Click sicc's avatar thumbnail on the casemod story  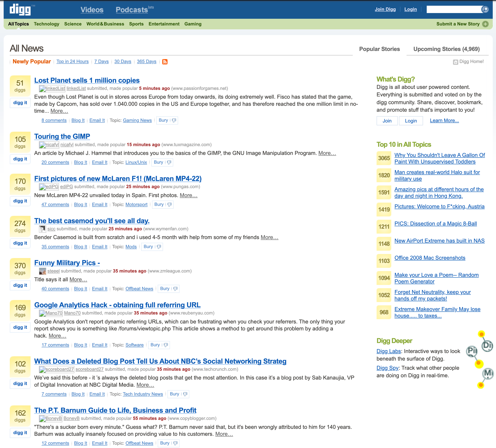(x=42, y=229)
